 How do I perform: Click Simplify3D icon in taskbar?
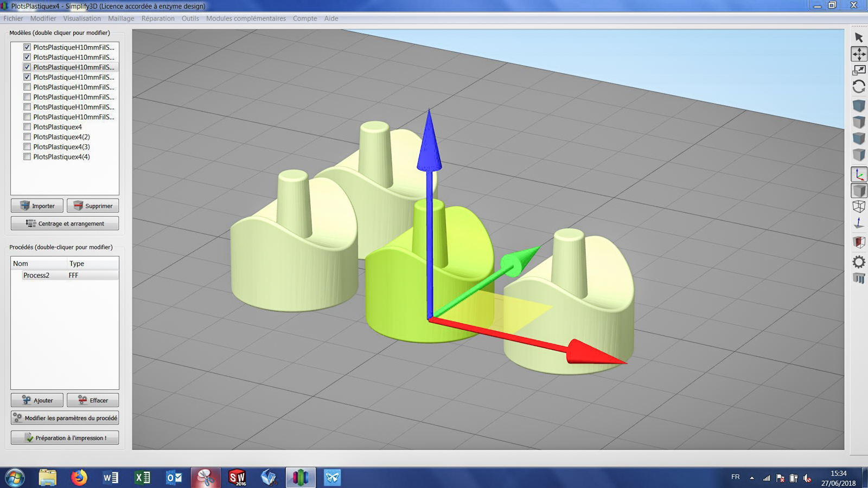301,478
